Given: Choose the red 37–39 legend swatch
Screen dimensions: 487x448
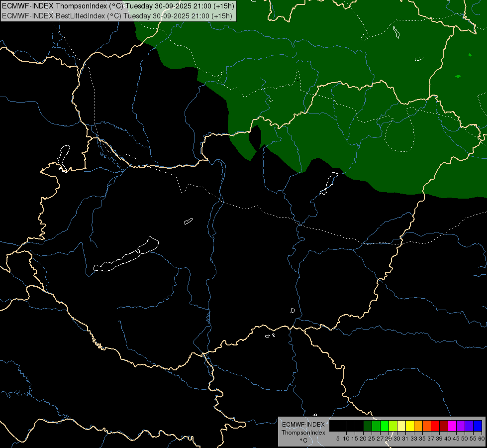Looking at the screenshot, I should [435, 426].
